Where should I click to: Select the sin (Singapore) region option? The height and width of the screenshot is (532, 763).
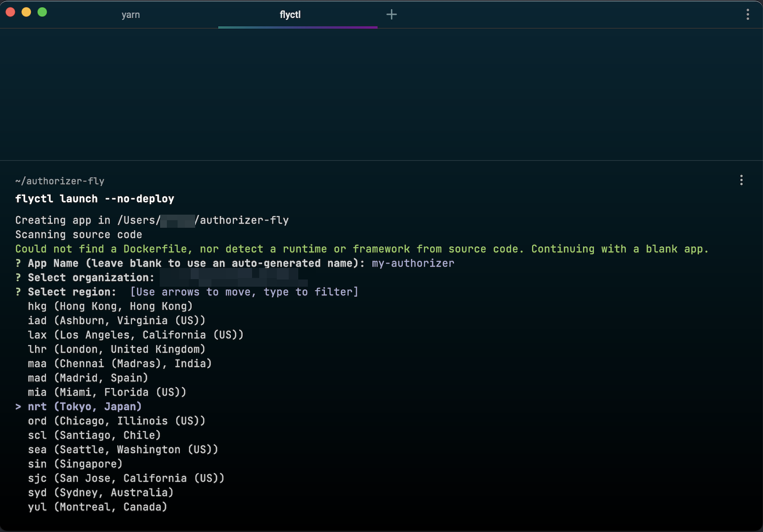click(x=75, y=464)
